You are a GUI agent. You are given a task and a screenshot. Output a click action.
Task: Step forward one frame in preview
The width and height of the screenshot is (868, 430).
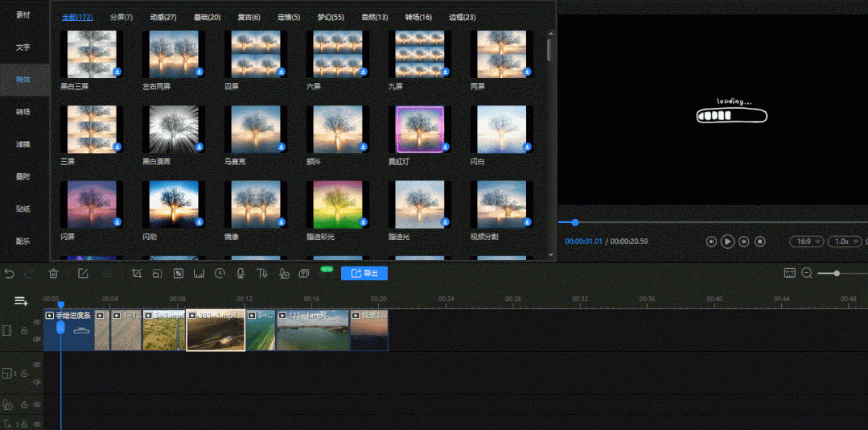(x=744, y=242)
